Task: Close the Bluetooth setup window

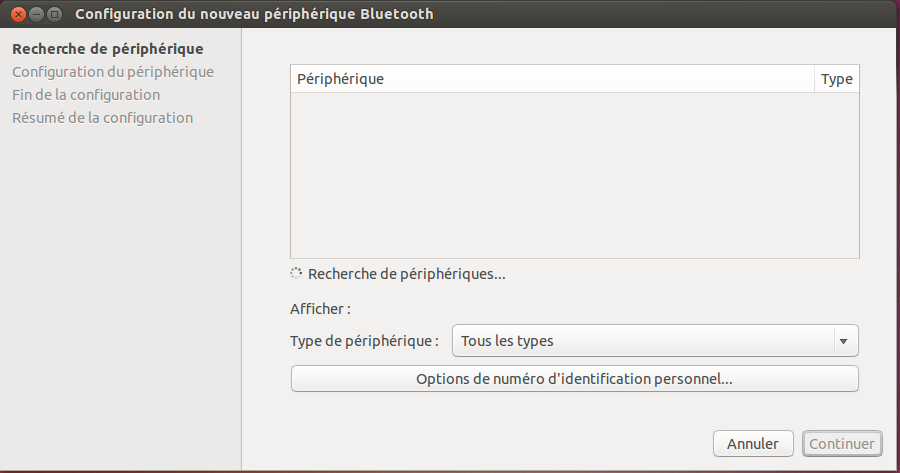Action: pos(18,15)
